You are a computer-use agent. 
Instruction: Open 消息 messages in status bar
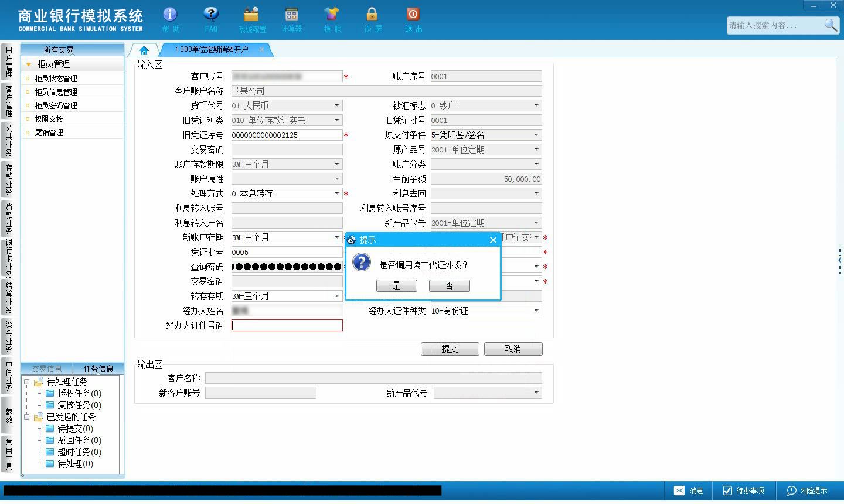(x=689, y=491)
